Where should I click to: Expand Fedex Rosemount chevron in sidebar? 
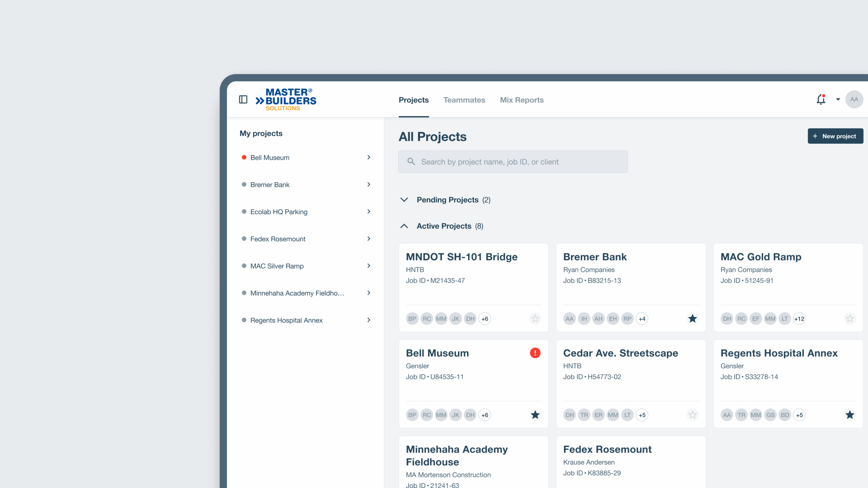pyautogui.click(x=369, y=239)
